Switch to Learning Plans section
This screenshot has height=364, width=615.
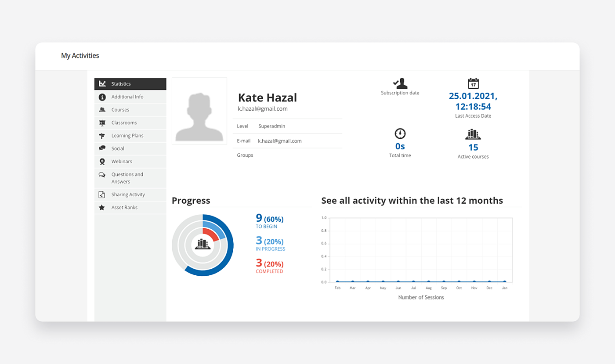point(127,136)
